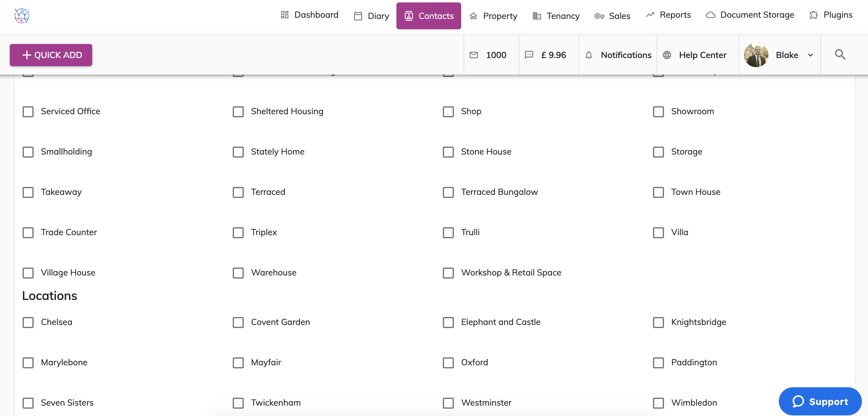
Task: Navigate to the Tenancy section
Action: pos(555,16)
